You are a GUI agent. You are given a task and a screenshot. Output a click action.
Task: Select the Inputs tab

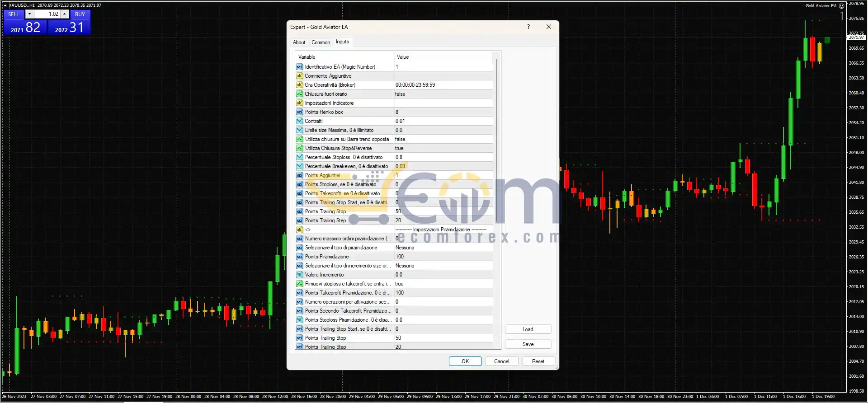(342, 42)
